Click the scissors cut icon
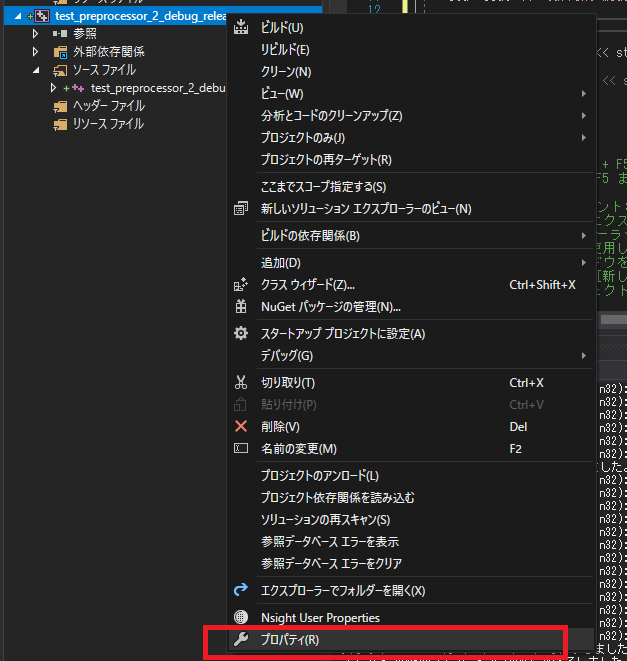 coord(241,382)
